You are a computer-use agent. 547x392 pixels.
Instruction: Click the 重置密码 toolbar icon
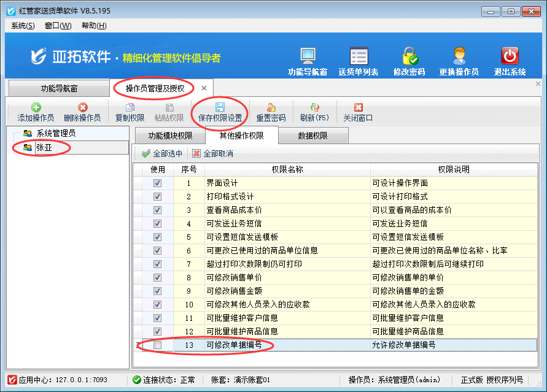point(271,107)
